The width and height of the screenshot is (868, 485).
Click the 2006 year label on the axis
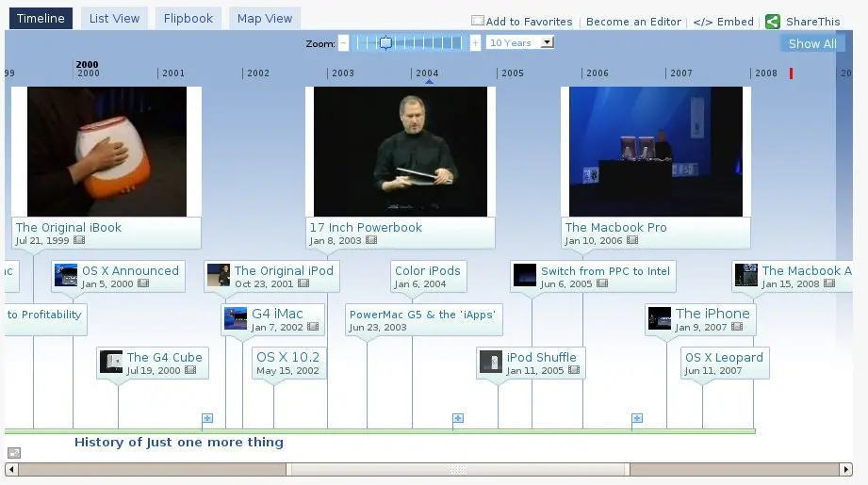[598, 73]
